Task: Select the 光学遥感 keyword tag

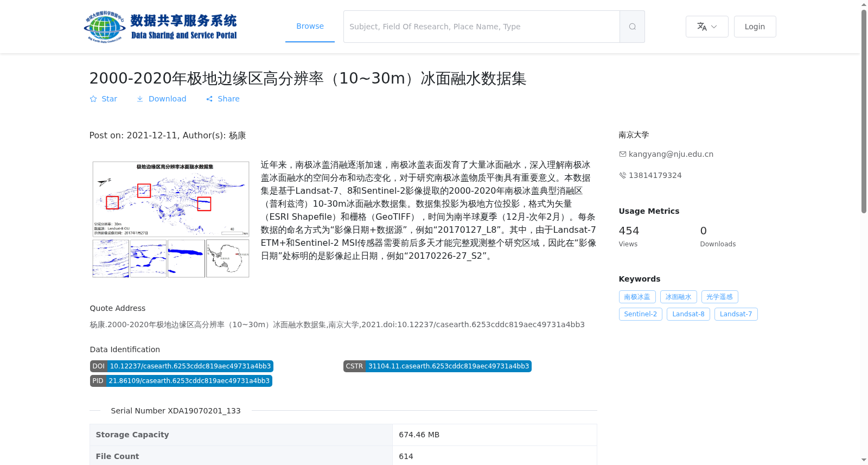Action: (x=720, y=297)
